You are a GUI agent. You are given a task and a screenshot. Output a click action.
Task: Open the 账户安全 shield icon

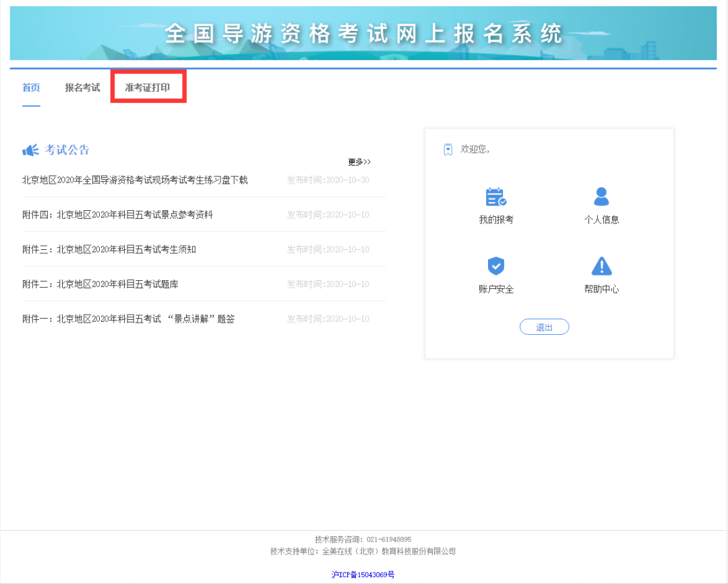point(496,266)
